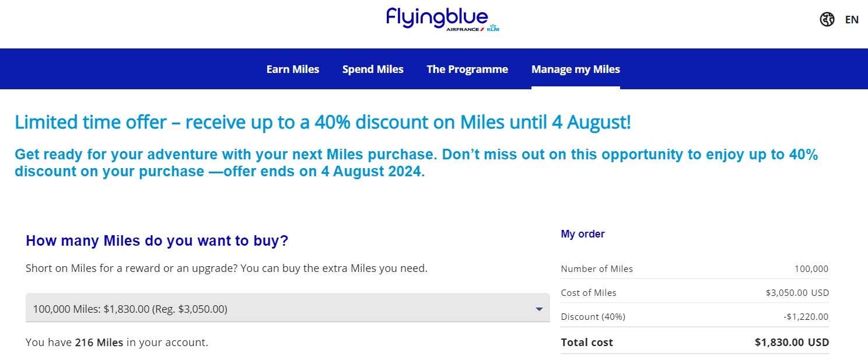This screenshot has width=868, height=363.
Task: Navigate to The Programme section
Action: tap(467, 69)
